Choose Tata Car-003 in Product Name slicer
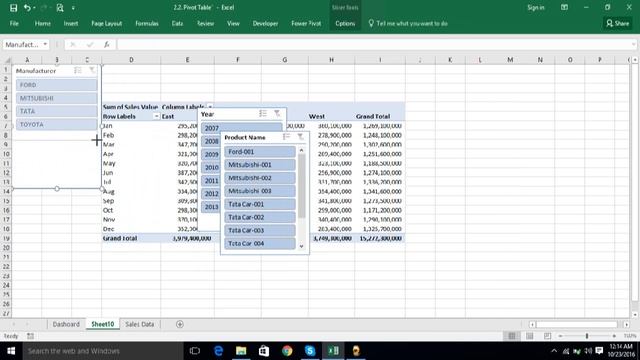This screenshot has height=360, width=640. [260, 230]
